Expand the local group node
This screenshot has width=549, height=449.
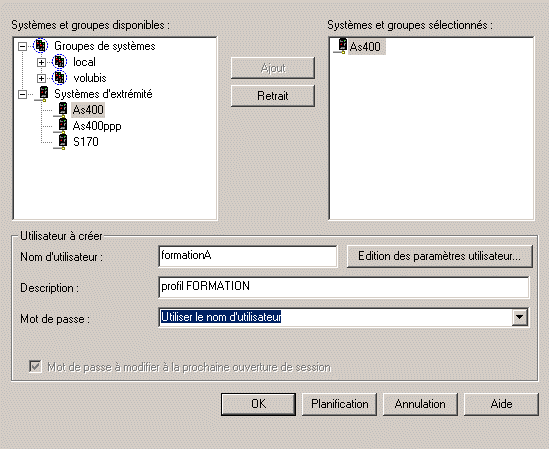(x=41, y=62)
